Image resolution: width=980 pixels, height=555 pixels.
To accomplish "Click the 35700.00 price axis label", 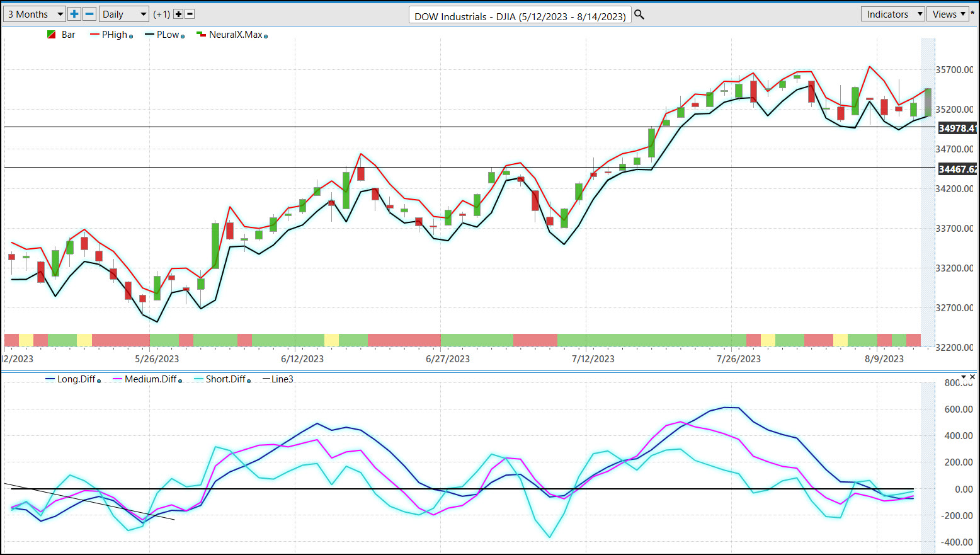I will coord(955,70).
